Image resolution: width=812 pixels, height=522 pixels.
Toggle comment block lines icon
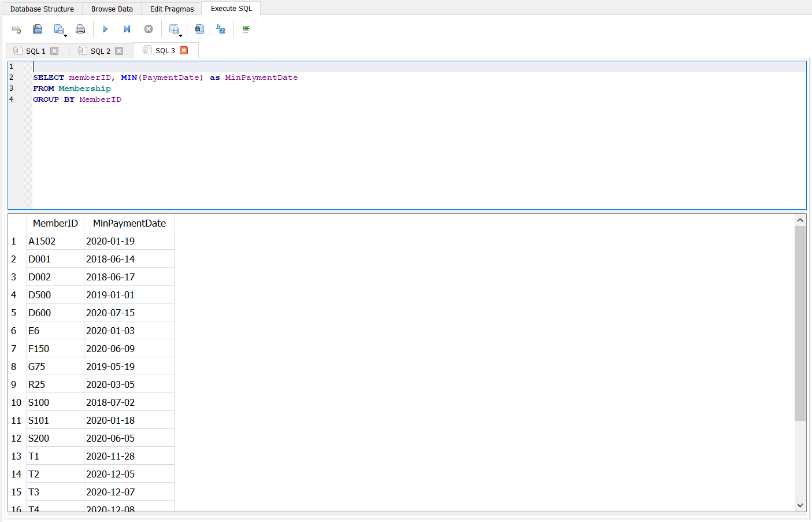point(246,29)
